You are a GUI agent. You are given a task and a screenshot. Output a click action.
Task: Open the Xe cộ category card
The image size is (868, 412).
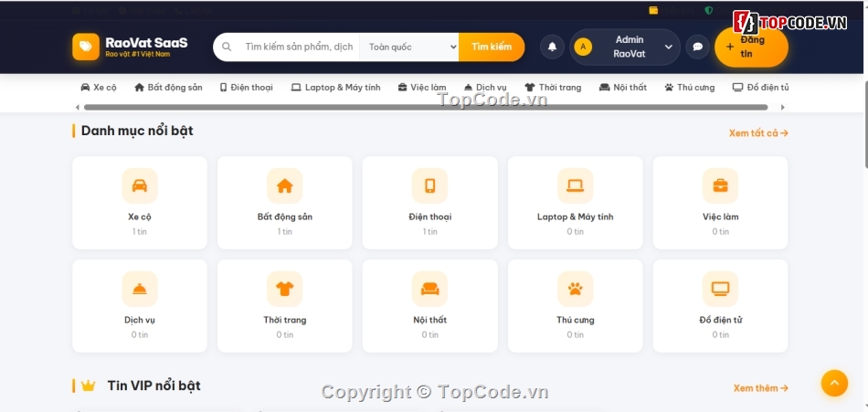pyautogui.click(x=140, y=203)
